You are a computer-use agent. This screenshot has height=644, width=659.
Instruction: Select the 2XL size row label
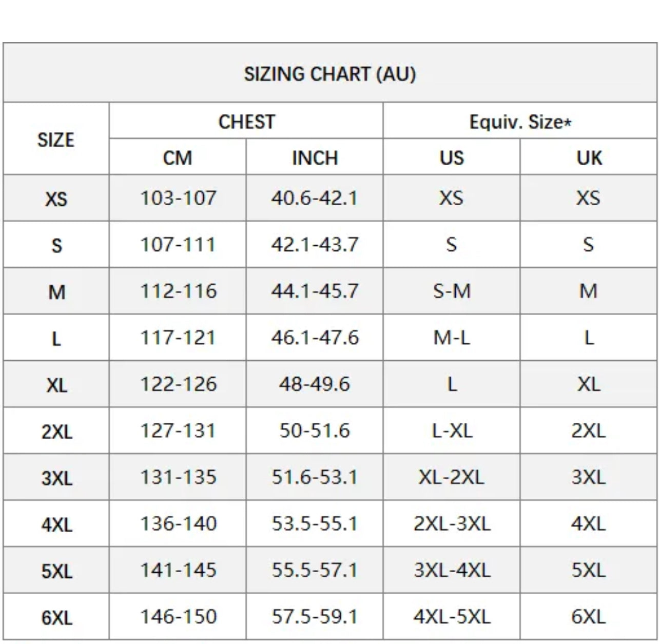tap(56, 432)
